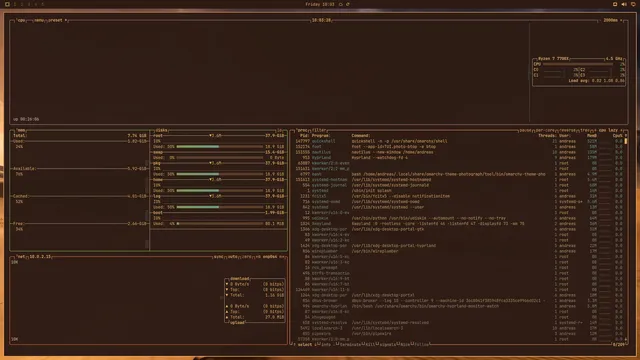Switch to workspace 4 in the top bar
640x360 pixels.
36,4
